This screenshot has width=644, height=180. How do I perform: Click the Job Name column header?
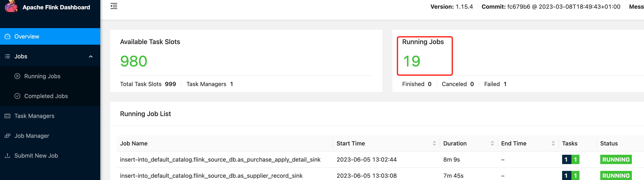point(134,143)
